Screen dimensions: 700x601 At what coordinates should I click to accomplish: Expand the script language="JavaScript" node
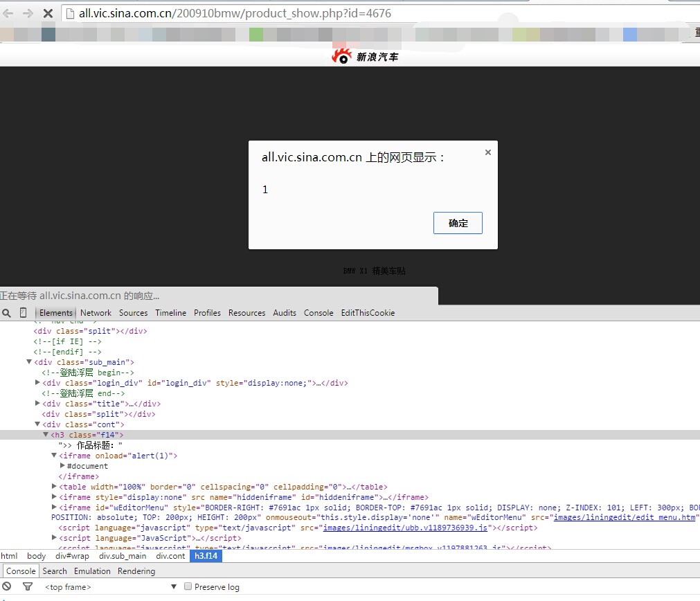coord(54,537)
